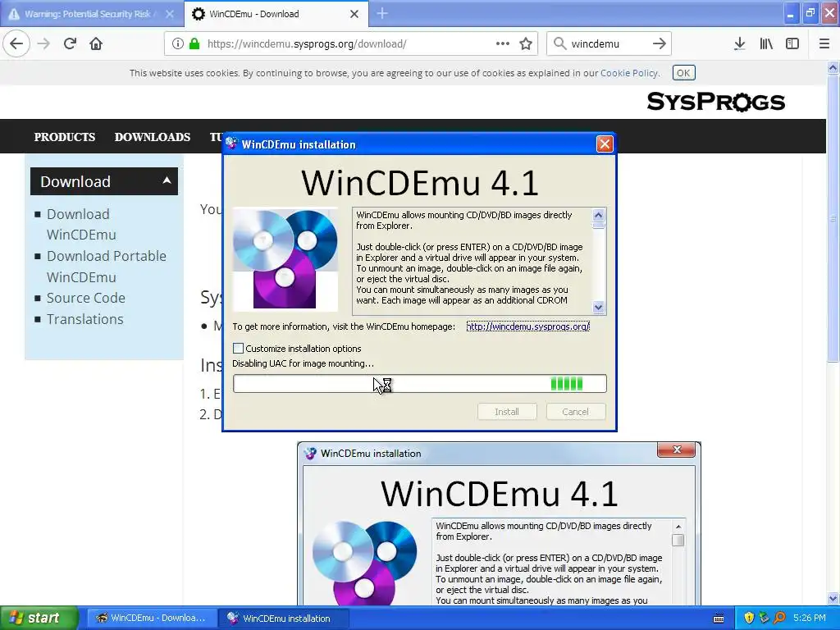Go back with the browser back arrow
This screenshot has height=630, width=840.
click(x=16, y=43)
